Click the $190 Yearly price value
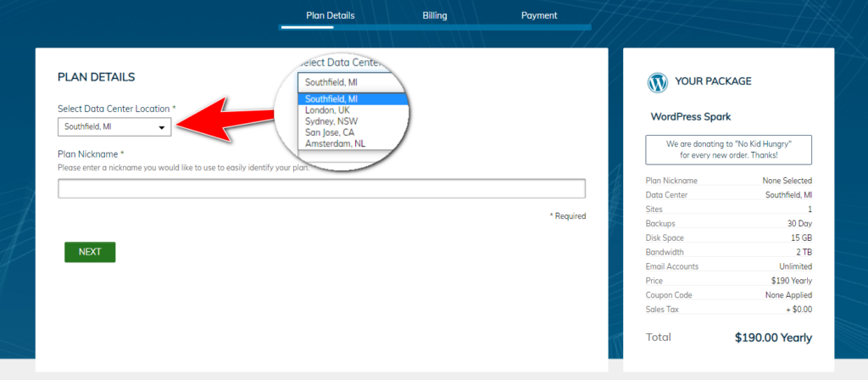The image size is (868, 380). click(792, 281)
